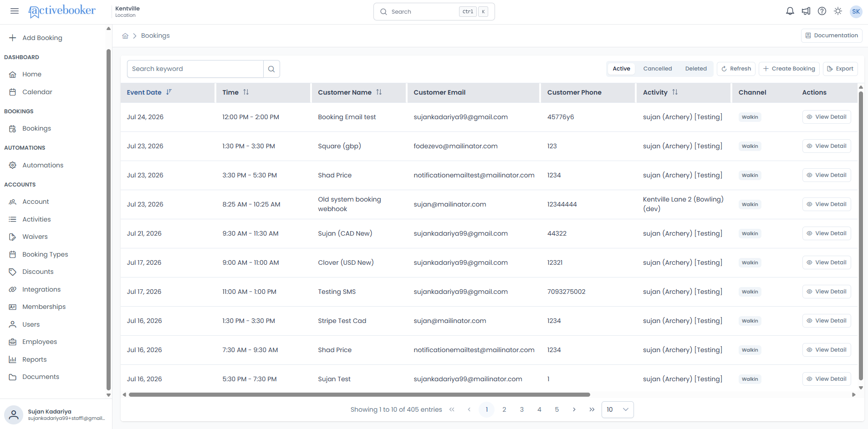The image size is (868, 429).
Task: Go to next page of bookings
Action: (x=574, y=409)
